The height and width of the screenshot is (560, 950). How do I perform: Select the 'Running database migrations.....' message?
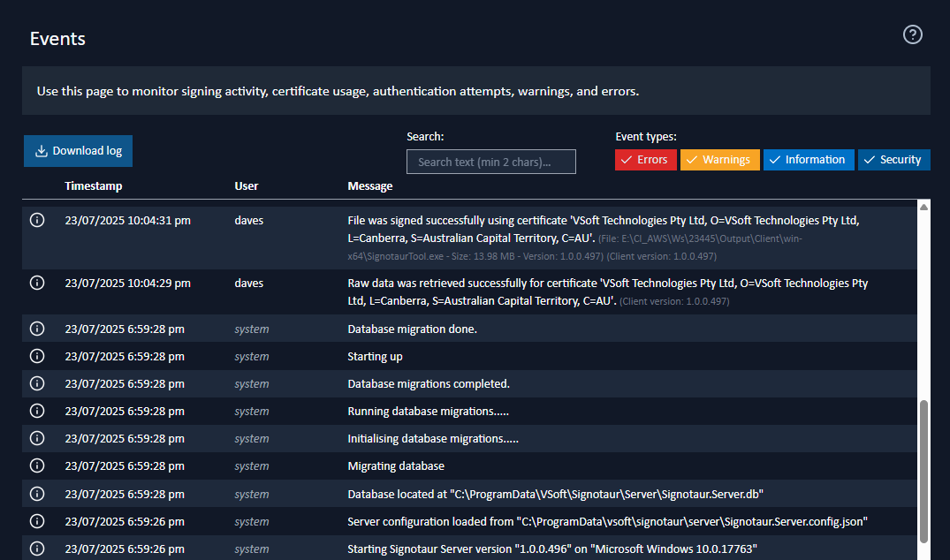click(428, 411)
